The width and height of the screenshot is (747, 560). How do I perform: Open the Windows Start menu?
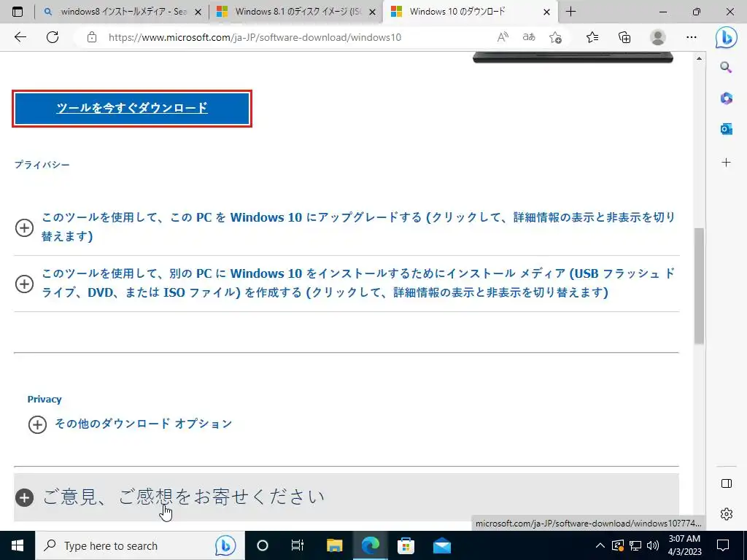pyautogui.click(x=18, y=545)
